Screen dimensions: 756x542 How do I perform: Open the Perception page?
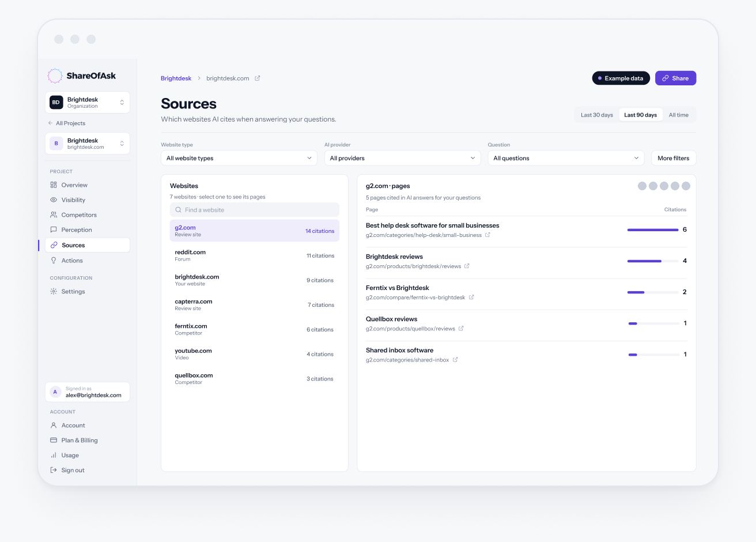(x=88, y=230)
